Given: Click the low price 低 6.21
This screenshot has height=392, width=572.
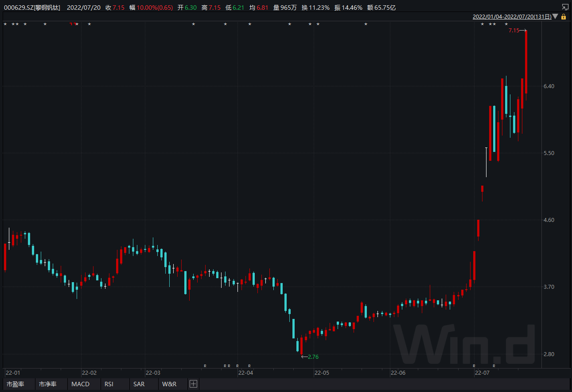Looking at the screenshot, I should pyautogui.click(x=235, y=8).
